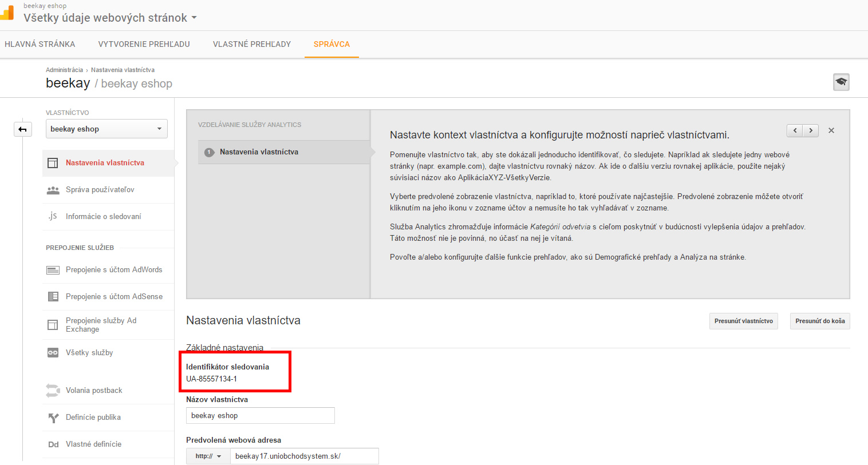Click the AdSense linking icon

(53, 296)
